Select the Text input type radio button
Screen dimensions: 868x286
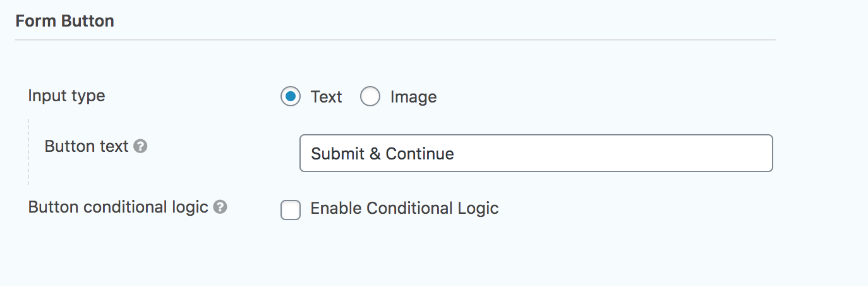pyautogui.click(x=291, y=97)
